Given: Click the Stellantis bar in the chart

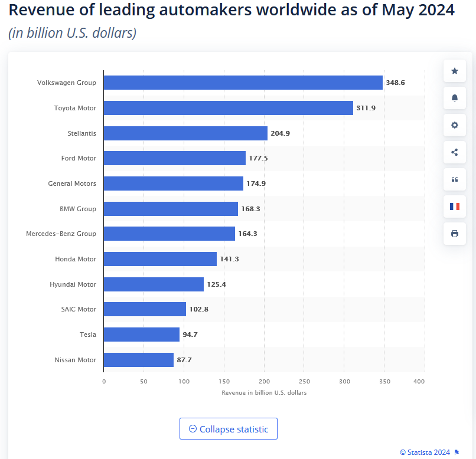Looking at the screenshot, I should point(185,133).
